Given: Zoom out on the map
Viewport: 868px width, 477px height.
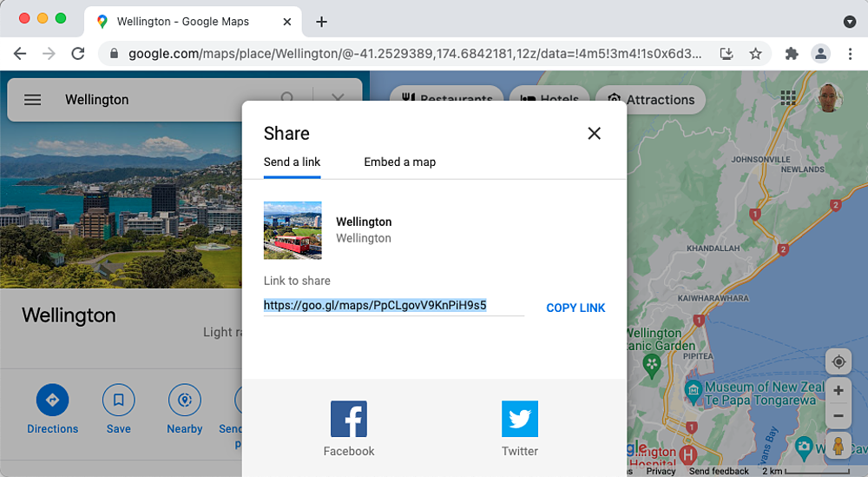Looking at the screenshot, I should tap(838, 416).
